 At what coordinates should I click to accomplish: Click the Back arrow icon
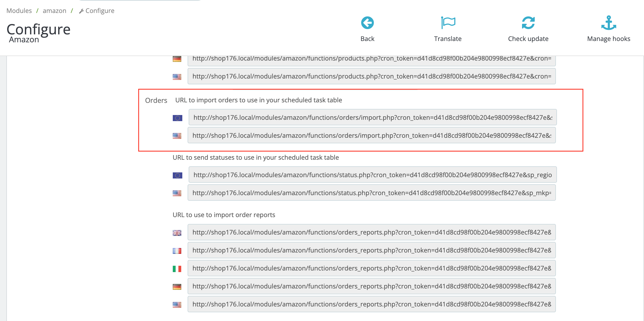tap(367, 23)
